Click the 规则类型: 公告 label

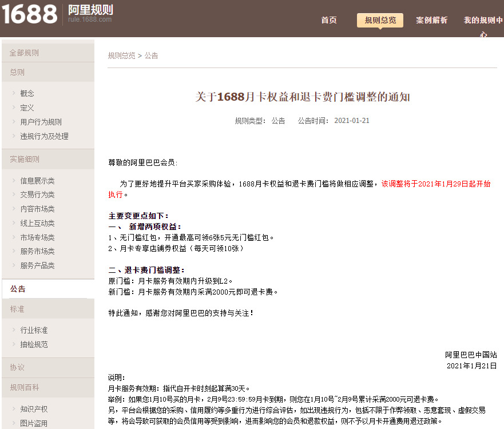click(260, 121)
